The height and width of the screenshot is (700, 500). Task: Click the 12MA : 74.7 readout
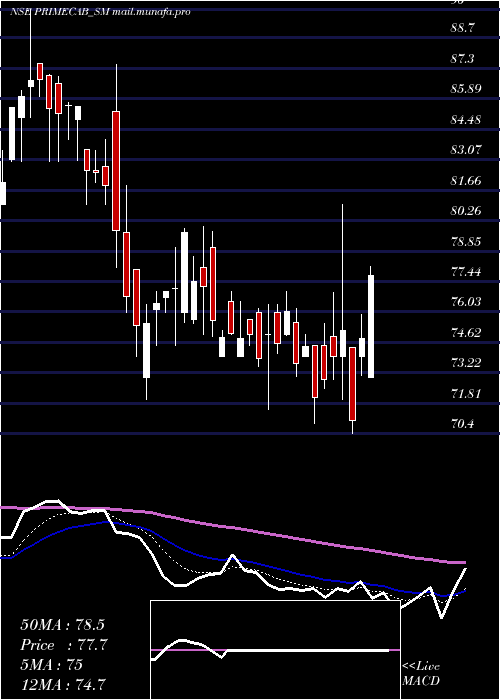pos(62,684)
